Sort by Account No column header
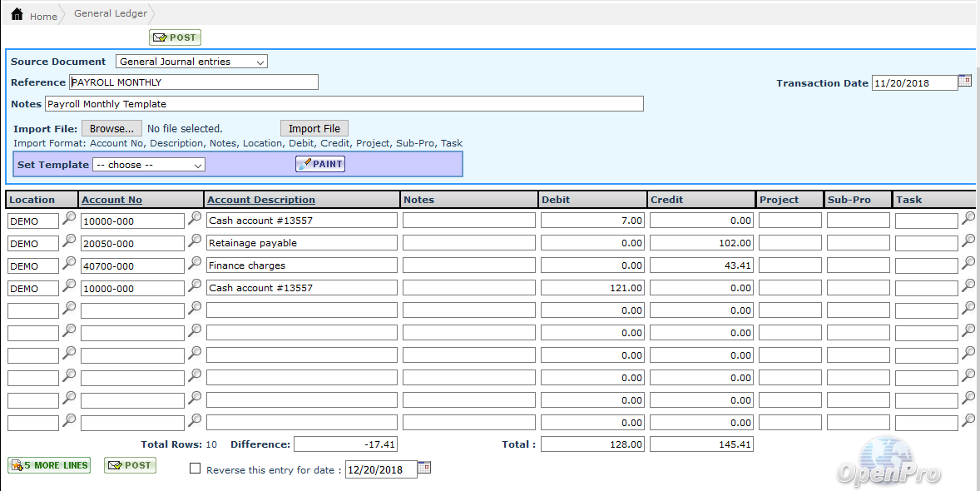Screen dimensions: 980x491 [x=111, y=200]
